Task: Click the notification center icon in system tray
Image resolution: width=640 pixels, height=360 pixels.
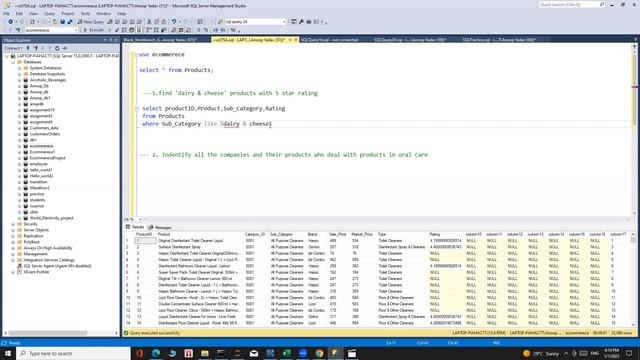Action: coord(629,353)
